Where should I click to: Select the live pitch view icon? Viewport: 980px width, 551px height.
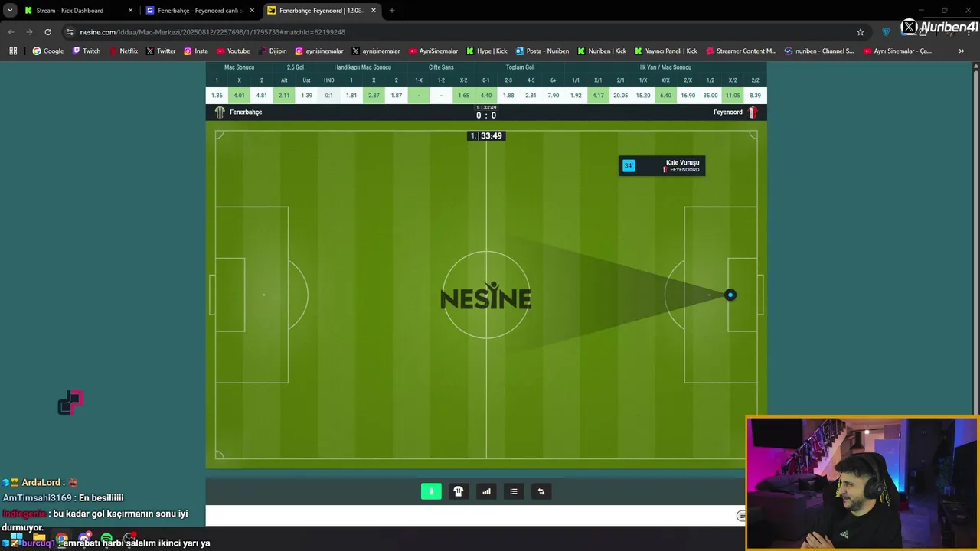point(431,491)
